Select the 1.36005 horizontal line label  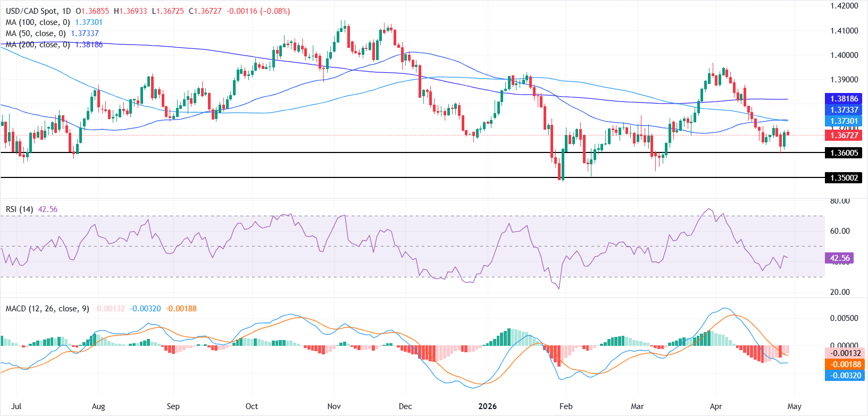[843, 153]
